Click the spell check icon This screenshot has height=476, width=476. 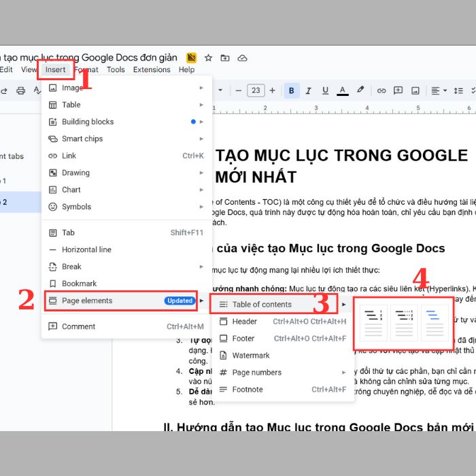coord(37,90)
